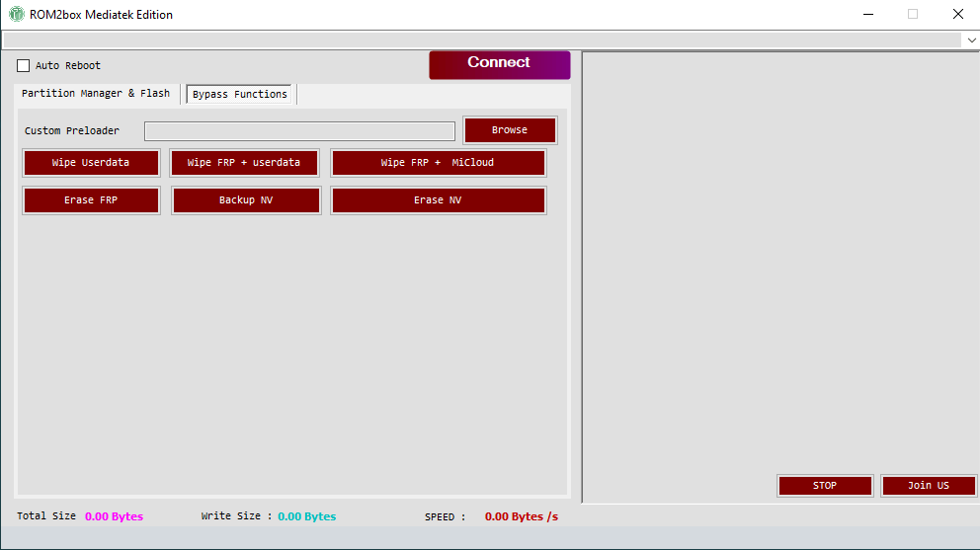Minimize the ROM2box window

pos(868,14)
